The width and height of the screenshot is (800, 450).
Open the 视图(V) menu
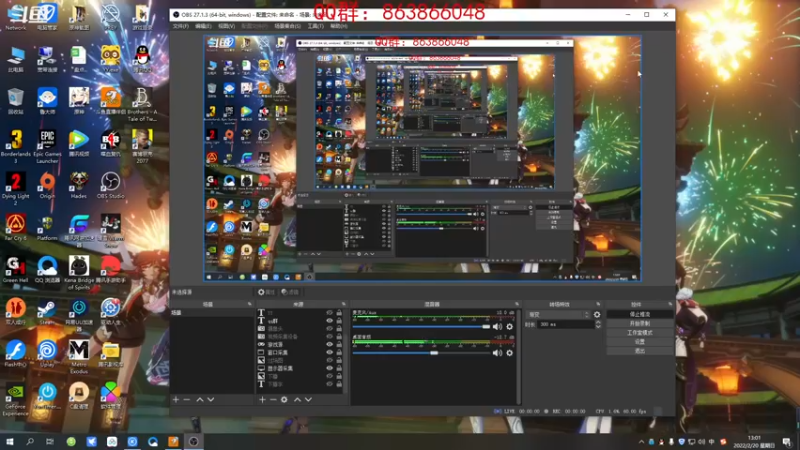coord(227,26)
